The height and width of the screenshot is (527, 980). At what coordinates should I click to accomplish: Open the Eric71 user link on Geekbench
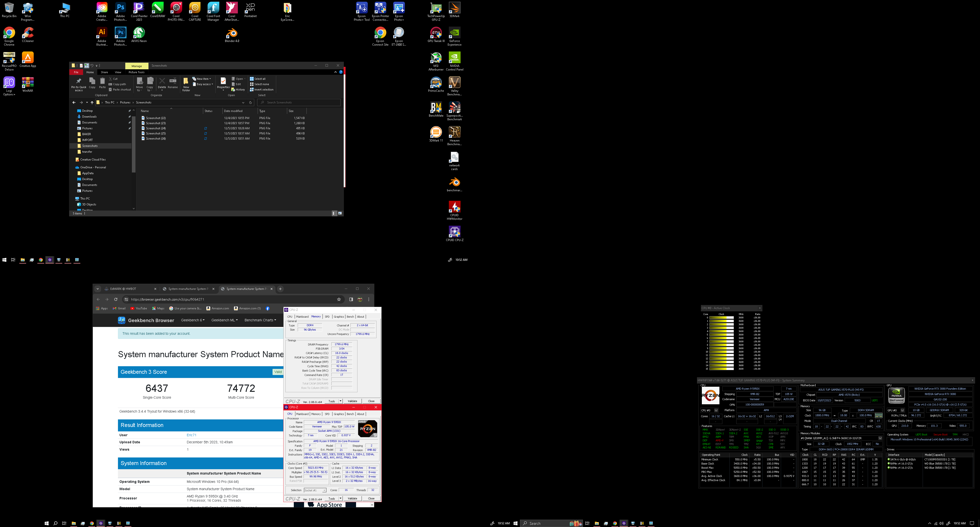coord(191,436)
